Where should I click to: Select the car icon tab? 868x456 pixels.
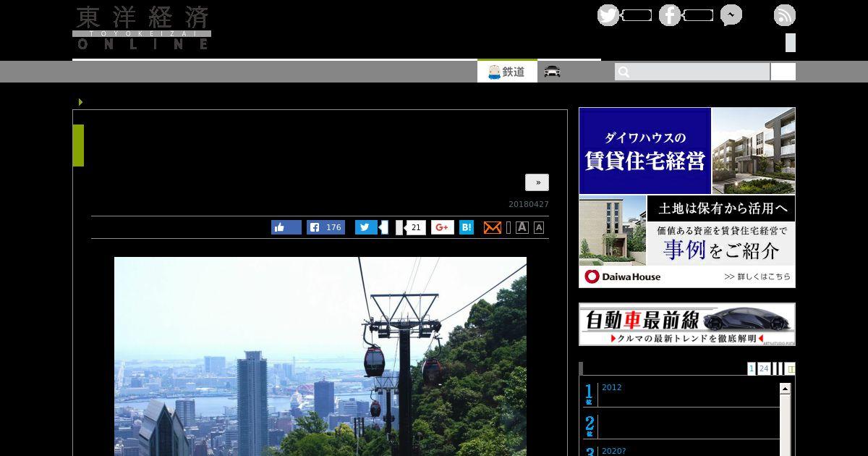click(553, 72)
